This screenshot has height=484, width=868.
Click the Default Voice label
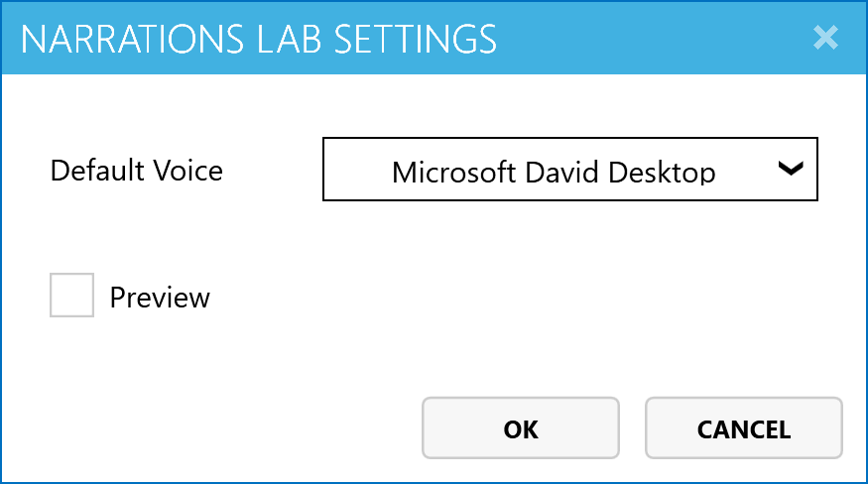137,170
